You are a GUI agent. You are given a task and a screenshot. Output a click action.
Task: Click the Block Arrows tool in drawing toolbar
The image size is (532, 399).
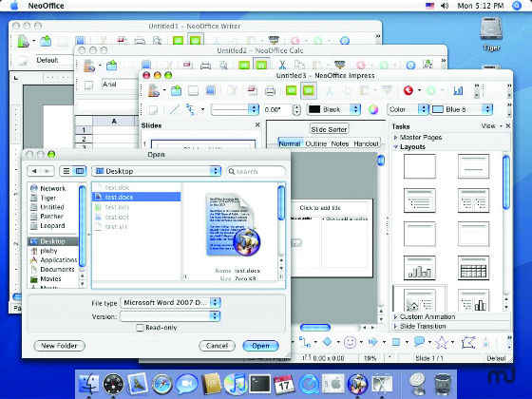pyautogui.click(x=372, y=342)
